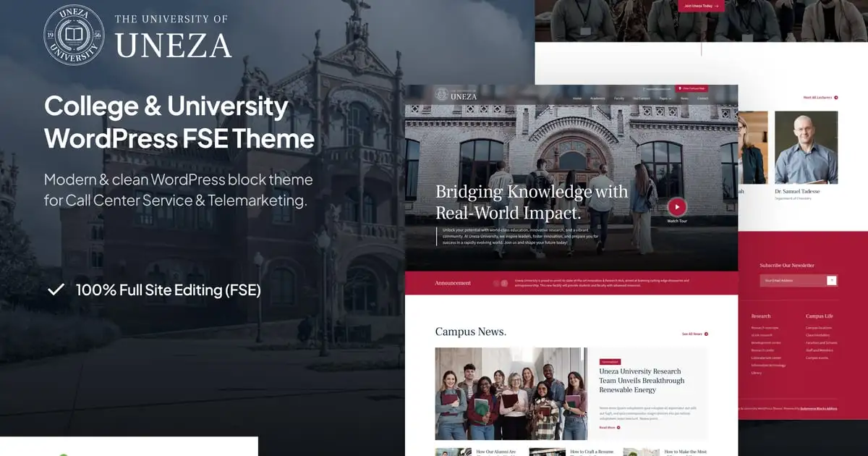
Task: Click the Gutenverse Blocks Addons footer link
Action: (818, 408)
